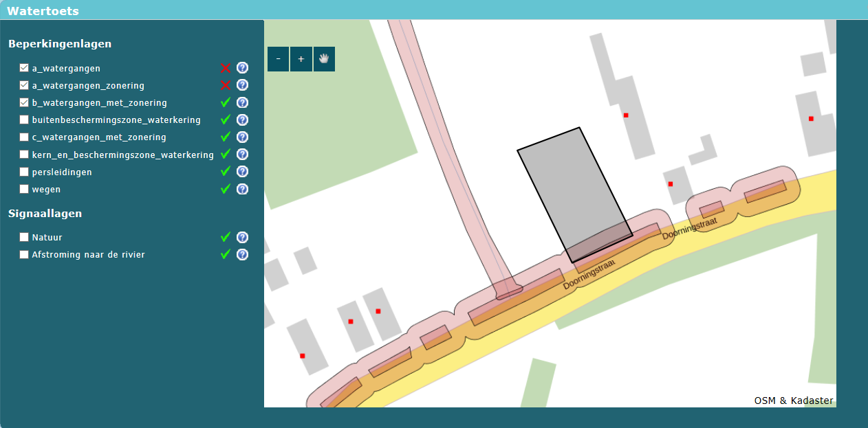
Task: Enable the persleidingen layer checkbox
Action: pyautogui.click(x=24, y=172)
